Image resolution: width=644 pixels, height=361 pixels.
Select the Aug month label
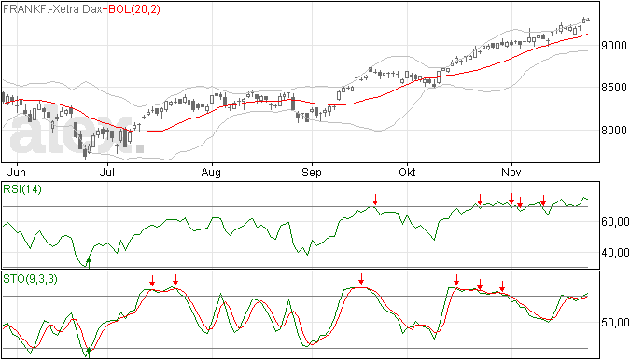tap(211, 172)
